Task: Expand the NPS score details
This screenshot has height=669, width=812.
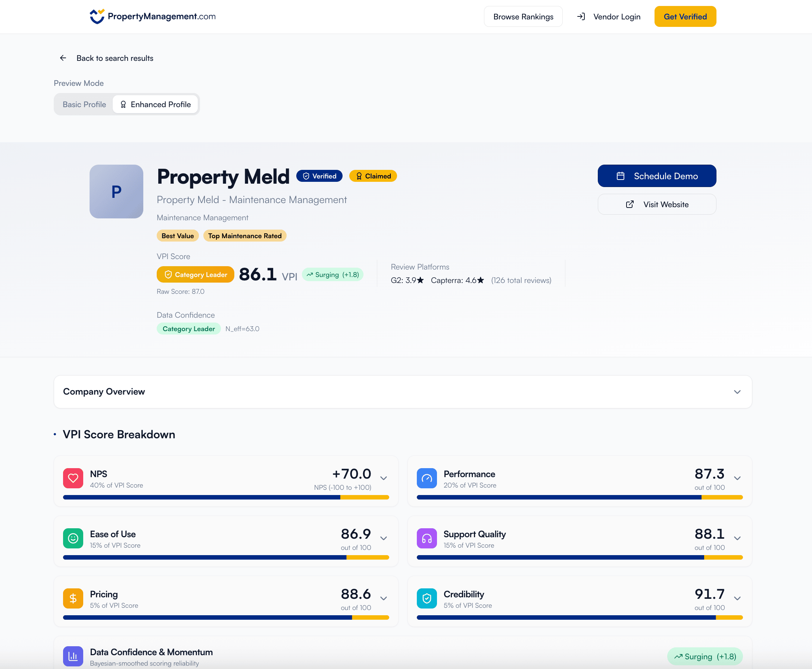Action: coord(383,478)
